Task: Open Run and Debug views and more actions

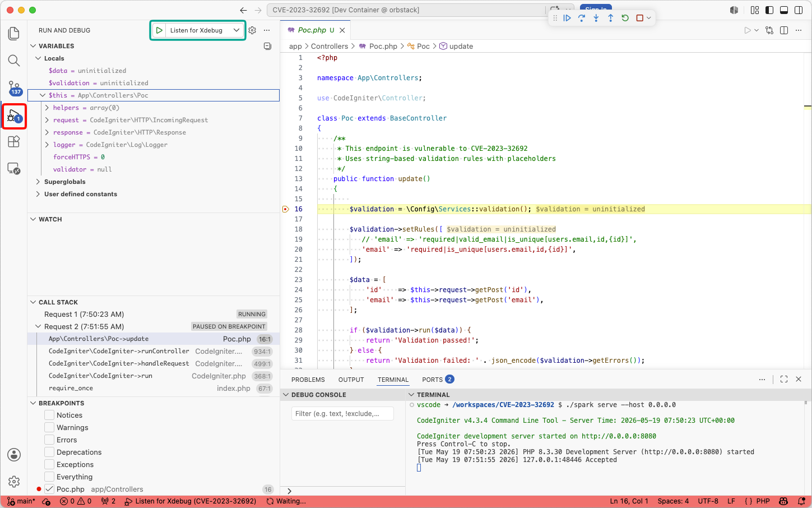Action: coord(267,30)
